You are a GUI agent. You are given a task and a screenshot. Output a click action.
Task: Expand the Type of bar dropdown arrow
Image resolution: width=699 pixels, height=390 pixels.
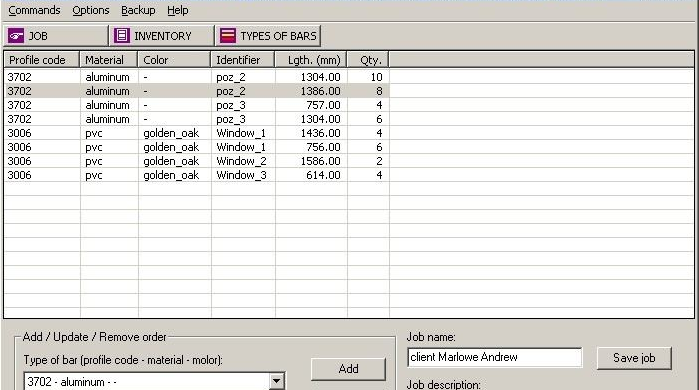point(276,382)
